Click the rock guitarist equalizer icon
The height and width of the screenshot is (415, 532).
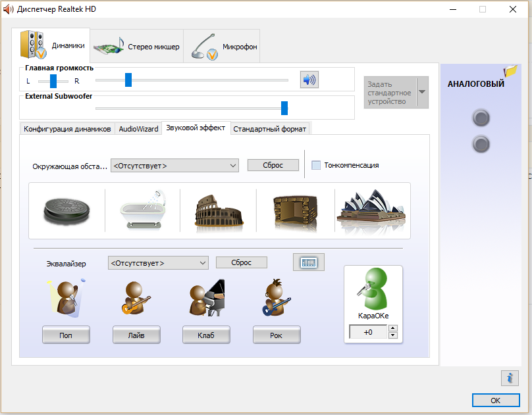click(276, 298)
